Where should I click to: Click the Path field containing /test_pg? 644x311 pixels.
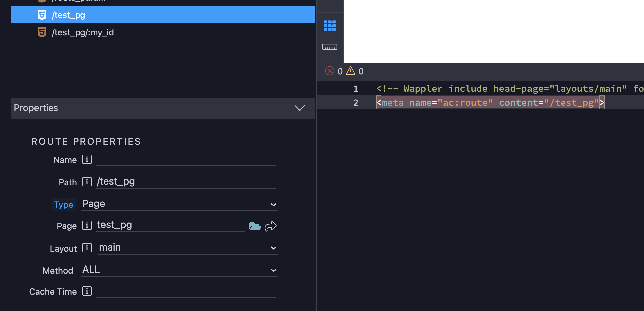coord(186,182)
